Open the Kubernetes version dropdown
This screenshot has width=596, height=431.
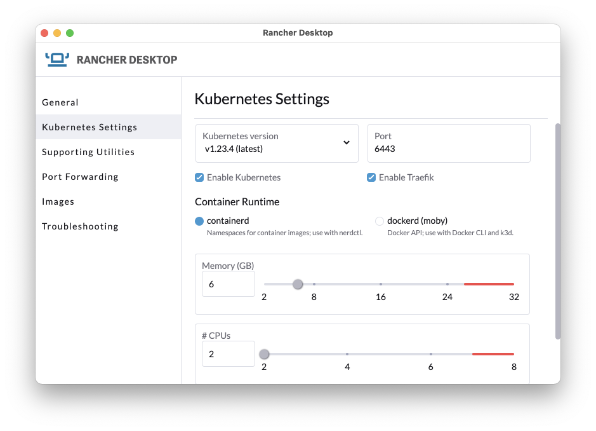click(x=277, y=143)
